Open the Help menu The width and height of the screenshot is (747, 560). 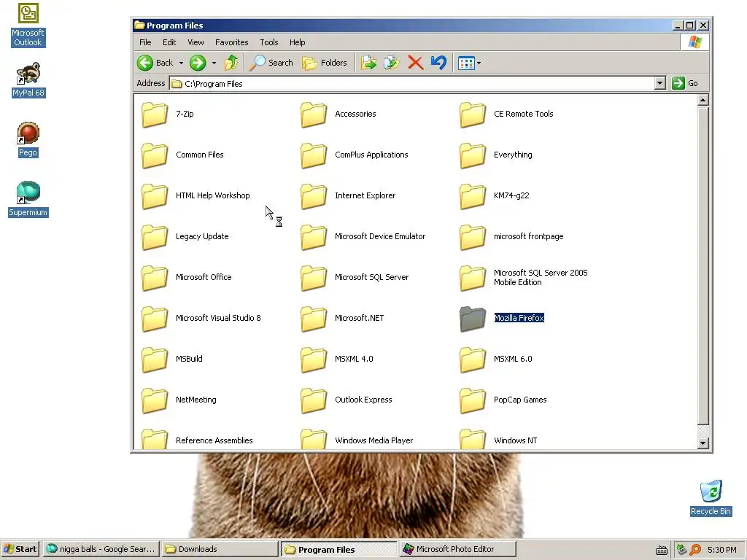[x=298, y=42]
